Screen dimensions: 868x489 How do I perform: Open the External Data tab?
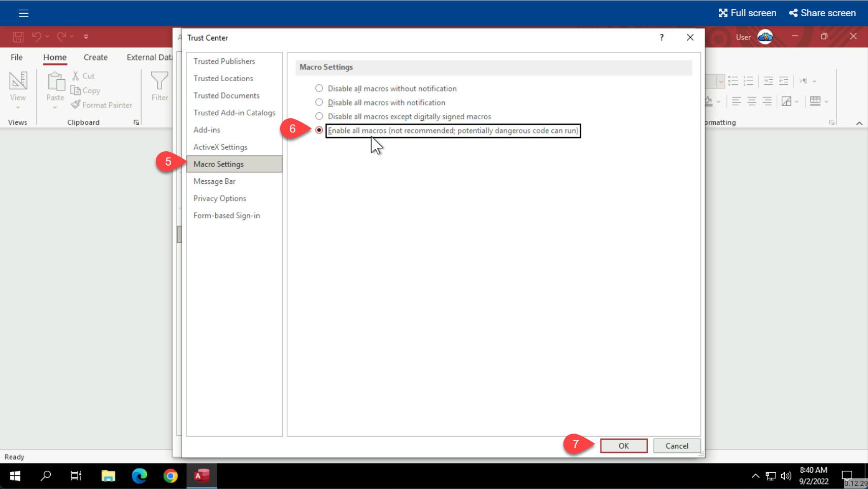149,57
